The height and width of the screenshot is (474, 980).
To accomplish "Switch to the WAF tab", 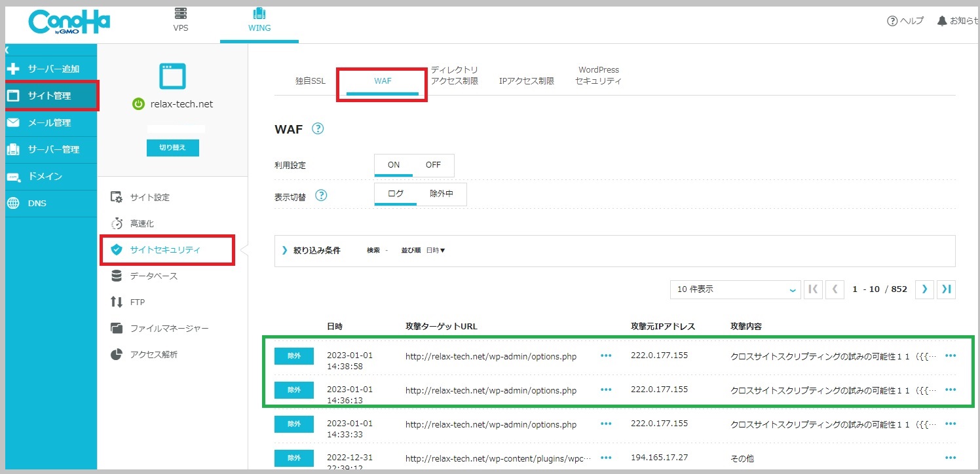I will [x=383, y=81].
